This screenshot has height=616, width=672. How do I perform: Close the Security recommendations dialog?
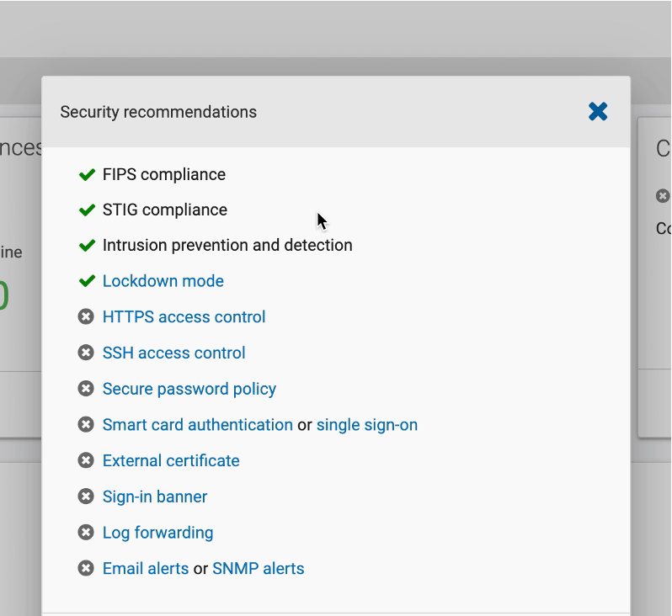point(598,111)
